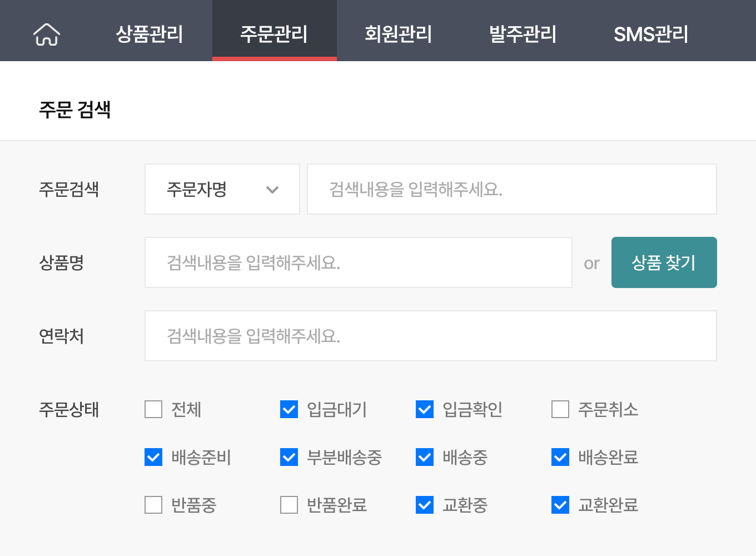Viewport: 756px width, 556px height.
Task: Click the 상품명 search input field
Action: point(358,262)
